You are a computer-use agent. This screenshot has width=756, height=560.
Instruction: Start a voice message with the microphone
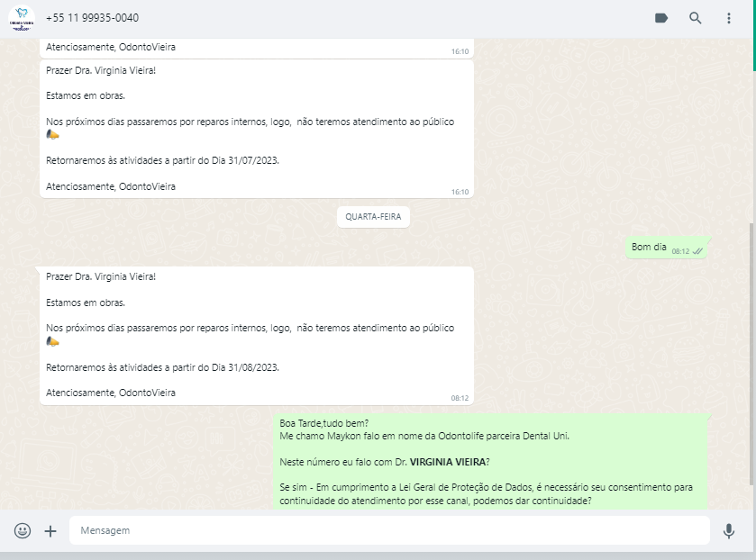click(x=729, y=530)
